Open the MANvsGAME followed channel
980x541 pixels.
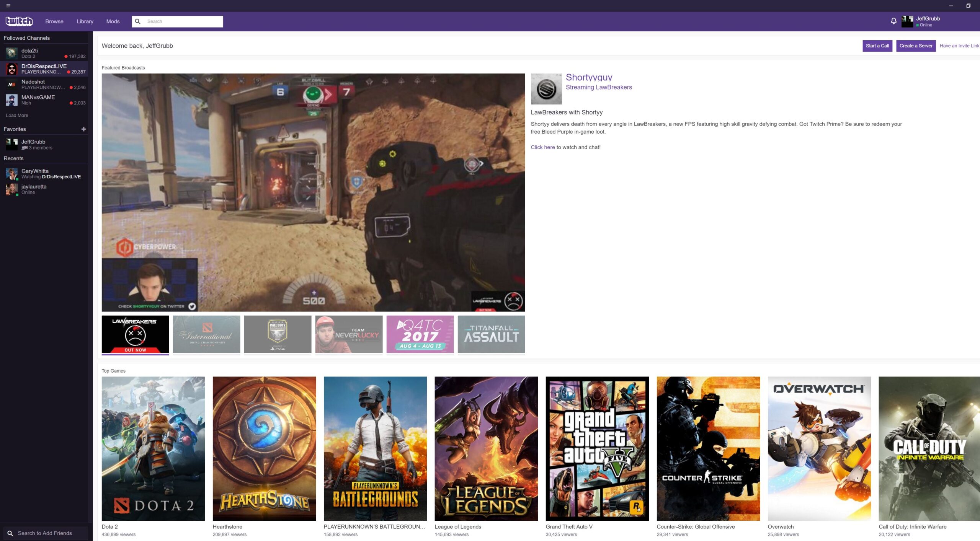click(44, 100)
